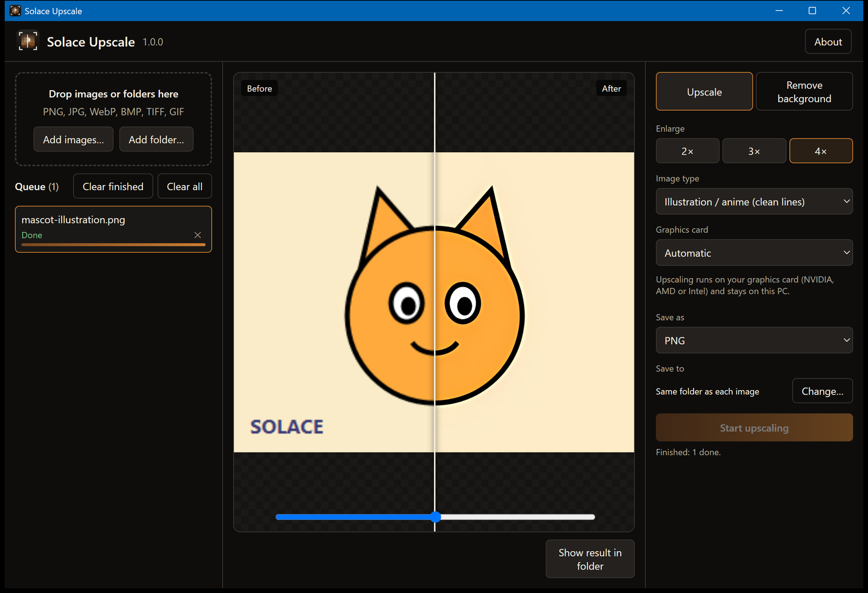The width and height of the screenshot is (868, 593).
Task: Set enlargement to 4×
Action: 821,151
